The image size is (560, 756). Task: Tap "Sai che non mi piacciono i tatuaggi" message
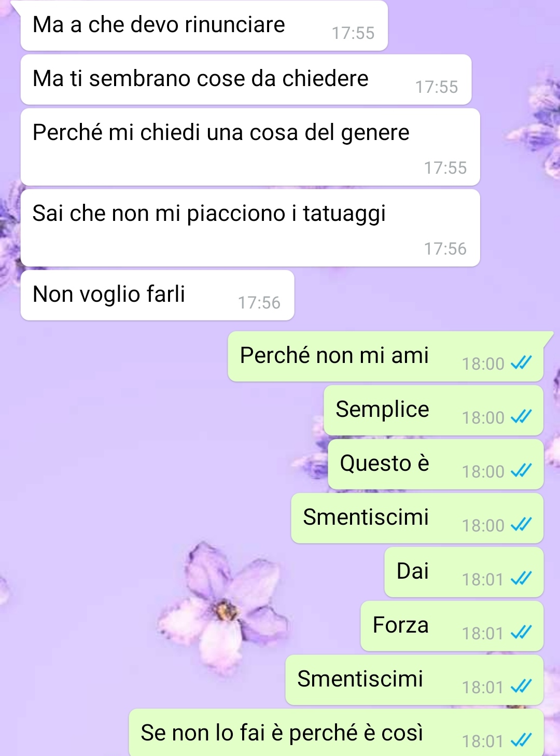250,228
